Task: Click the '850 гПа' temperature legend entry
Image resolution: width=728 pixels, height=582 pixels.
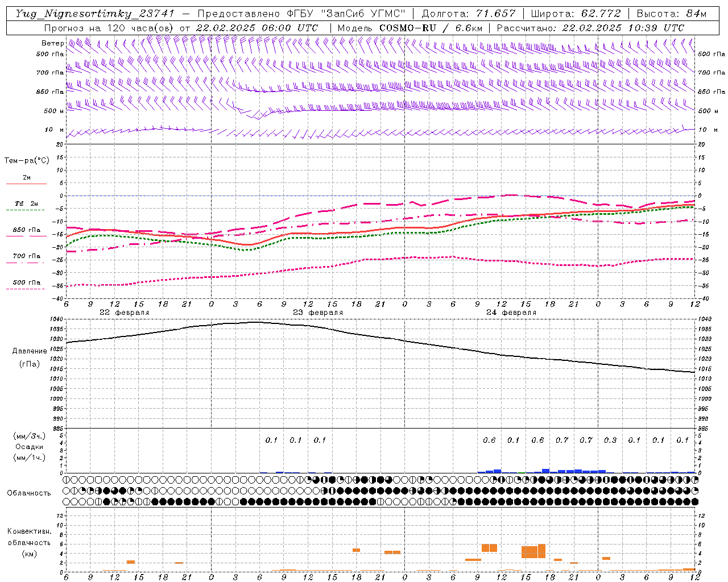Action: coord(27,230)
